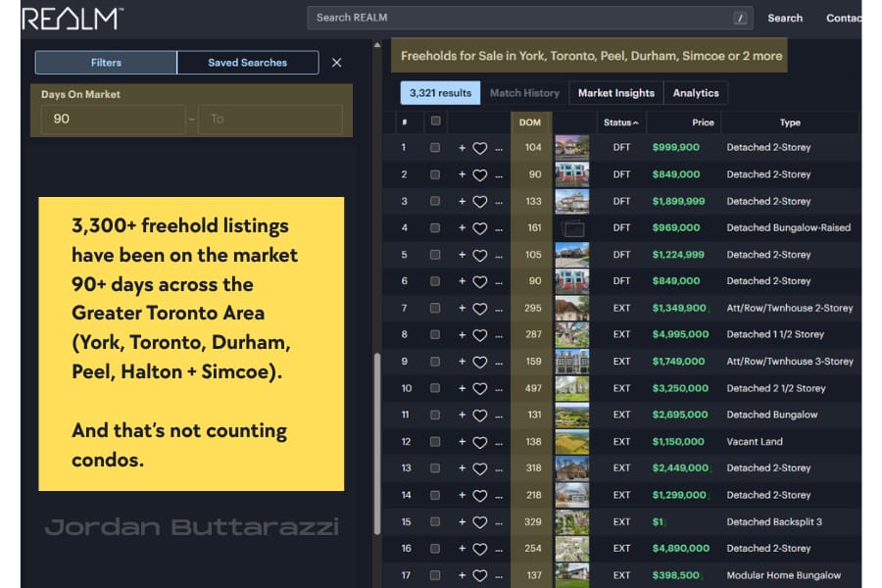Open the thumbnail photo of listing 1
The height and width of the screenshot is (588, 882).
pos(572,147)
